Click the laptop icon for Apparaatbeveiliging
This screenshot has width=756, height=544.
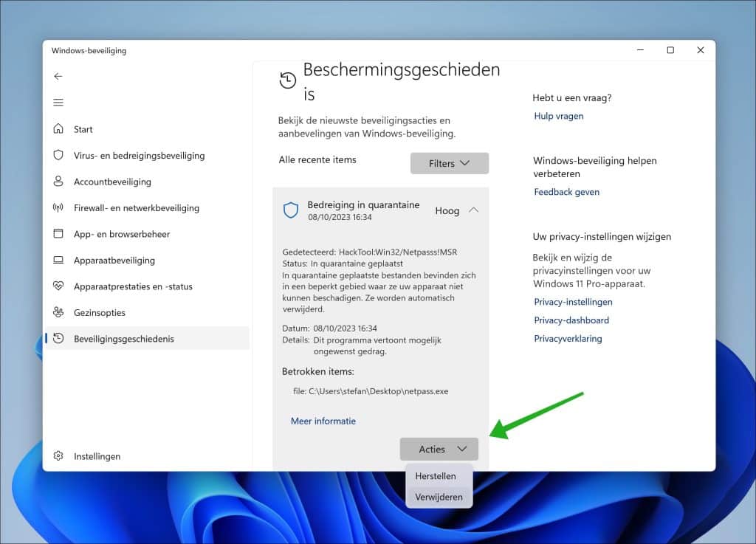[58, 261]
